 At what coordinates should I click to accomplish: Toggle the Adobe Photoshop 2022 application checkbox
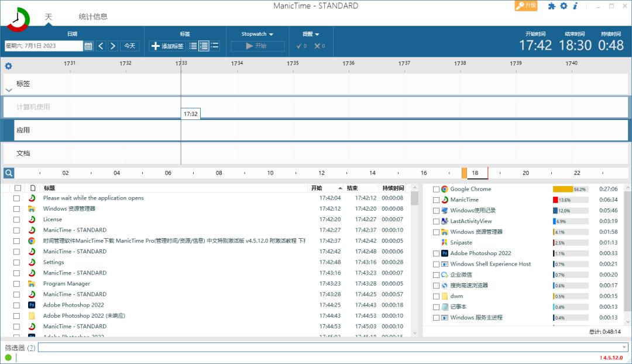pos(436,253)
